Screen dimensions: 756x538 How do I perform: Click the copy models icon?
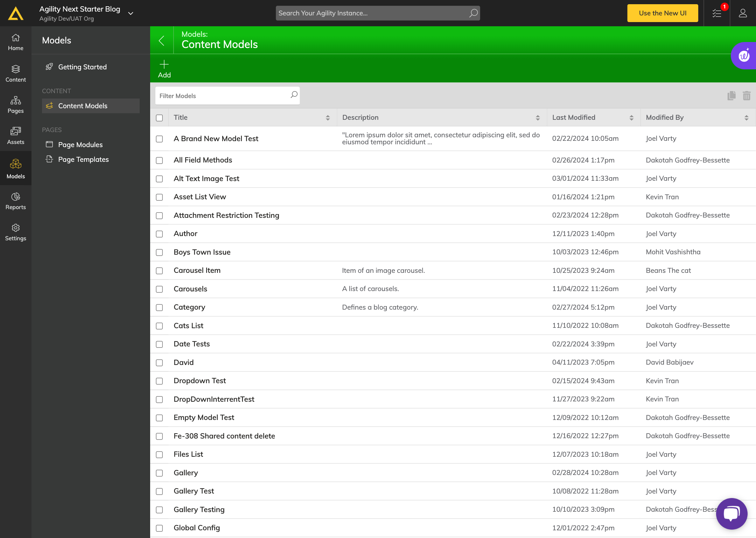[731, 96]
